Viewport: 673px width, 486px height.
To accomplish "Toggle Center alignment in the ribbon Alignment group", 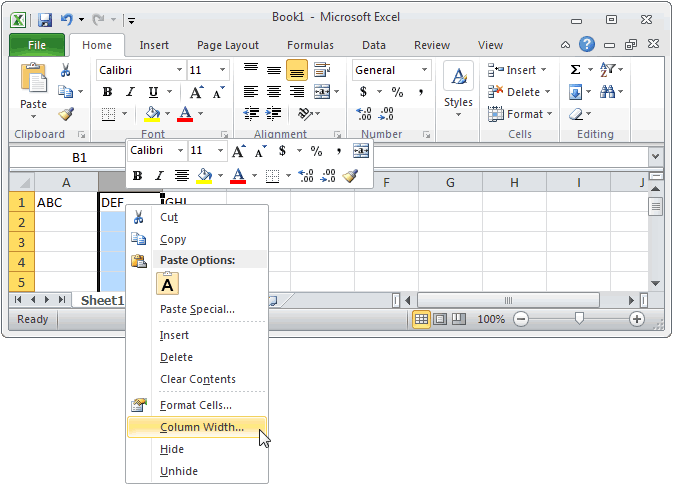I will click(274, 92).
